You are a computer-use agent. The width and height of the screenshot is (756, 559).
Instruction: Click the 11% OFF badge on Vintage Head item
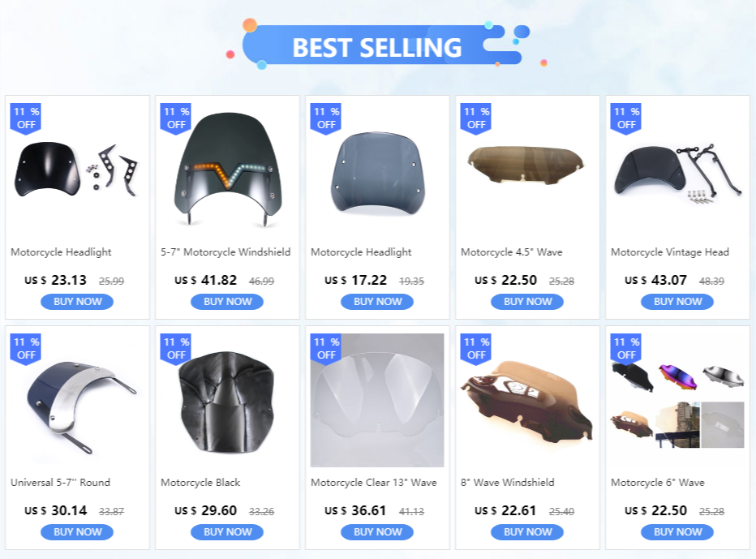(626, 118)
